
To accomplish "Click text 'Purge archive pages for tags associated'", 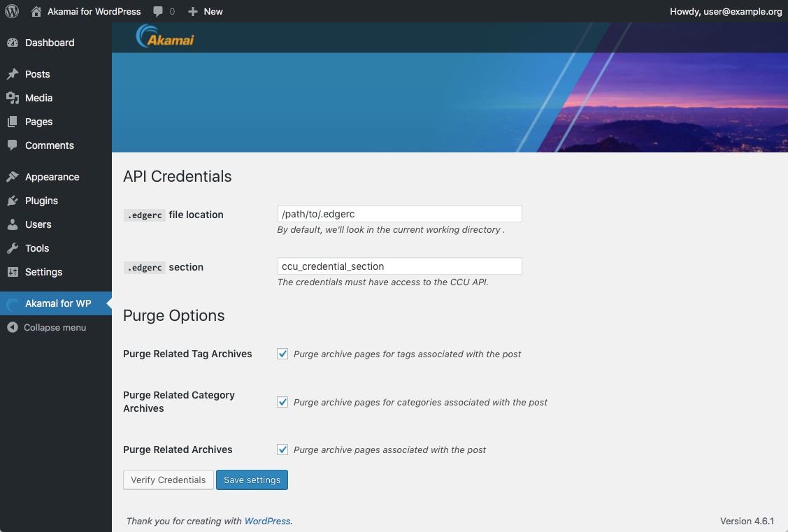I will (407, 354).
